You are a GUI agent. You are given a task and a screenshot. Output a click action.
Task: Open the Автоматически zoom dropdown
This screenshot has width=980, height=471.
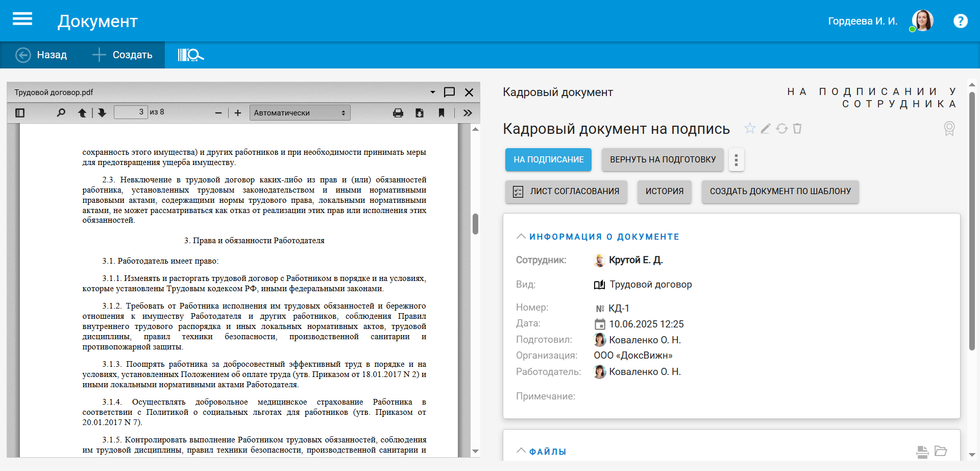(x=300, y=113)
